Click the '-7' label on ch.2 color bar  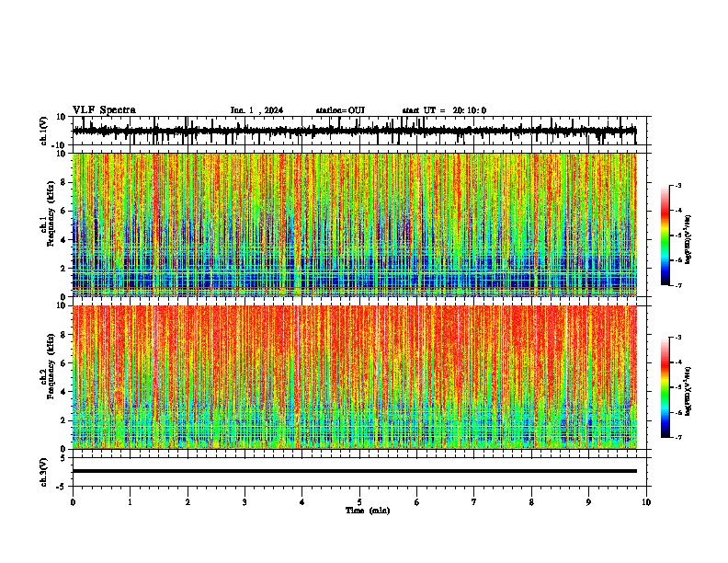point(677,437)
